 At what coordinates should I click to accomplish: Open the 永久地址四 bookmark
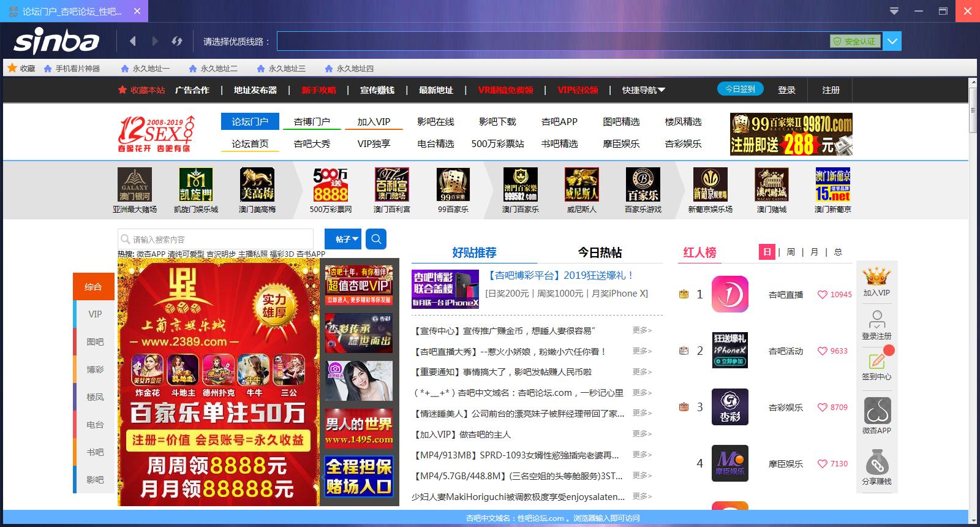pos(349,69)
